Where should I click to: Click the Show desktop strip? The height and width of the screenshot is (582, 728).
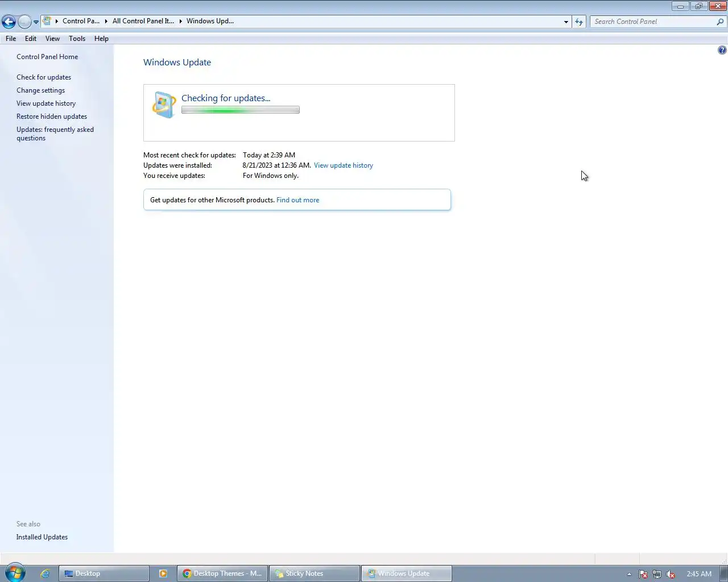(724, 573)
